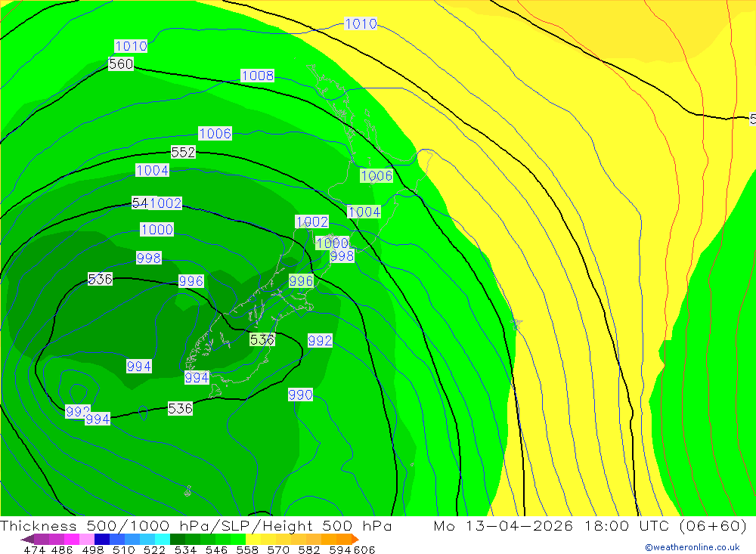Screen dimensions: 756x554
Task: Click the '998' label beside the green '1000'
Action: point(342,256)
